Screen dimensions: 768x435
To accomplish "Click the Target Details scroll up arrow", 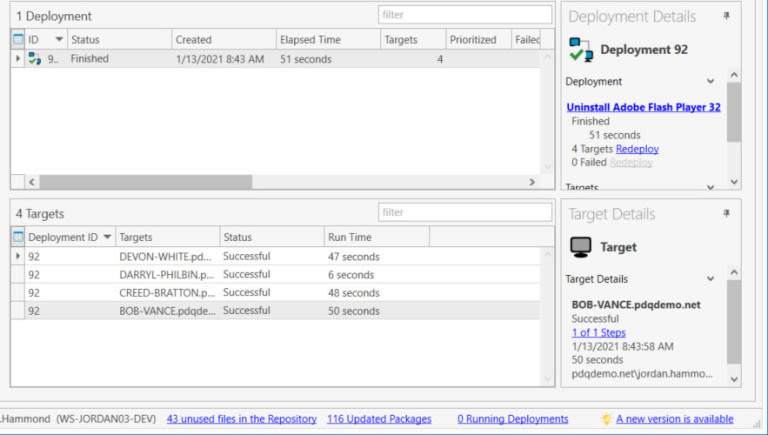I will (x=734, y=272).
